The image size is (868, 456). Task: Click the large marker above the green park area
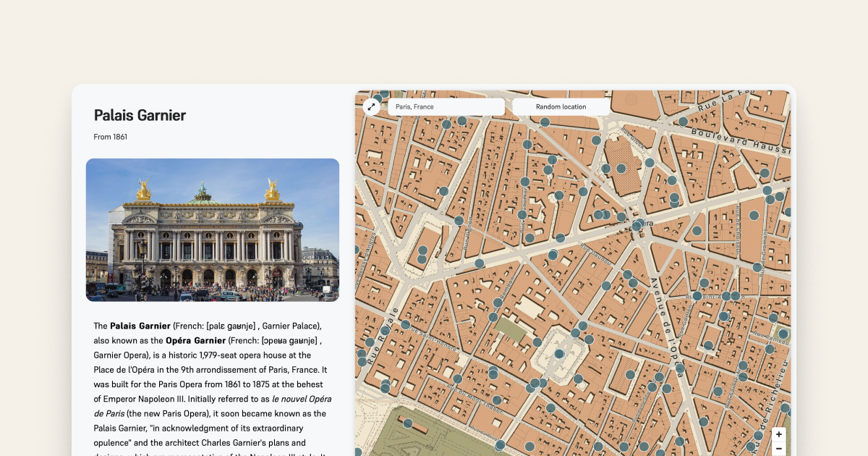tap(558, 354)
